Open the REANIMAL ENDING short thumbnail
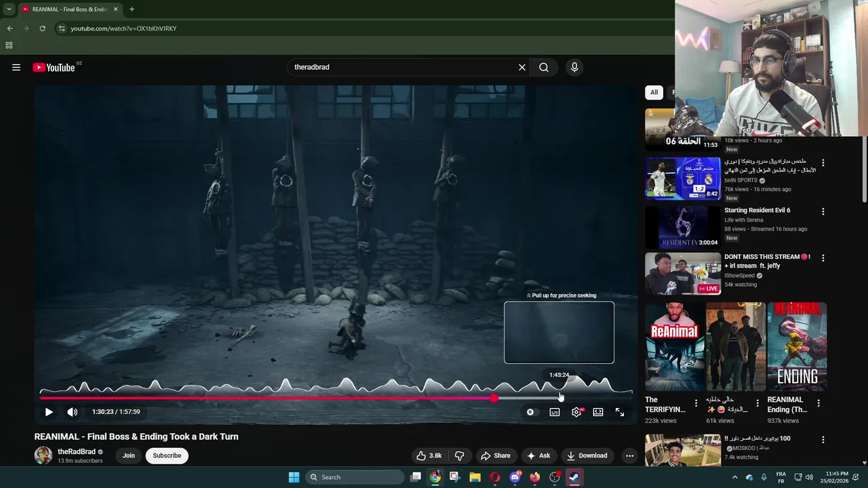The width and height of the screenshot is (868, 488). pos(797,347)
